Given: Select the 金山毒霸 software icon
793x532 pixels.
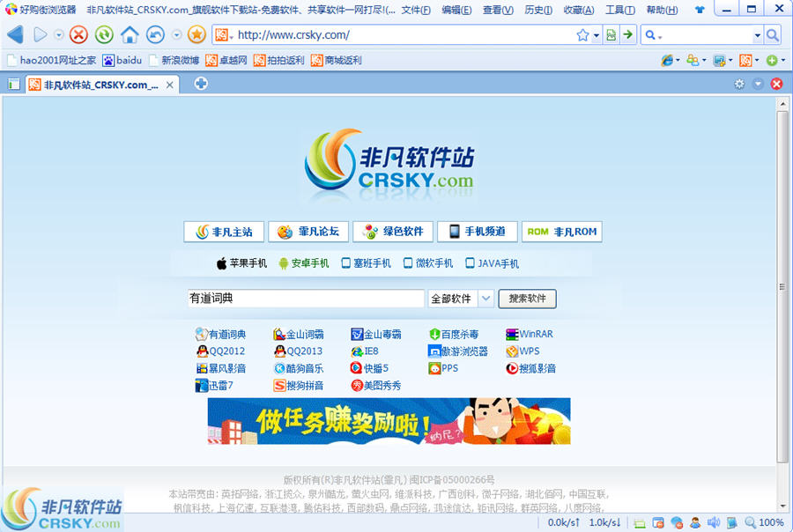Looking at the screenshot, I should pyautogui.click(x=357, y=334).
